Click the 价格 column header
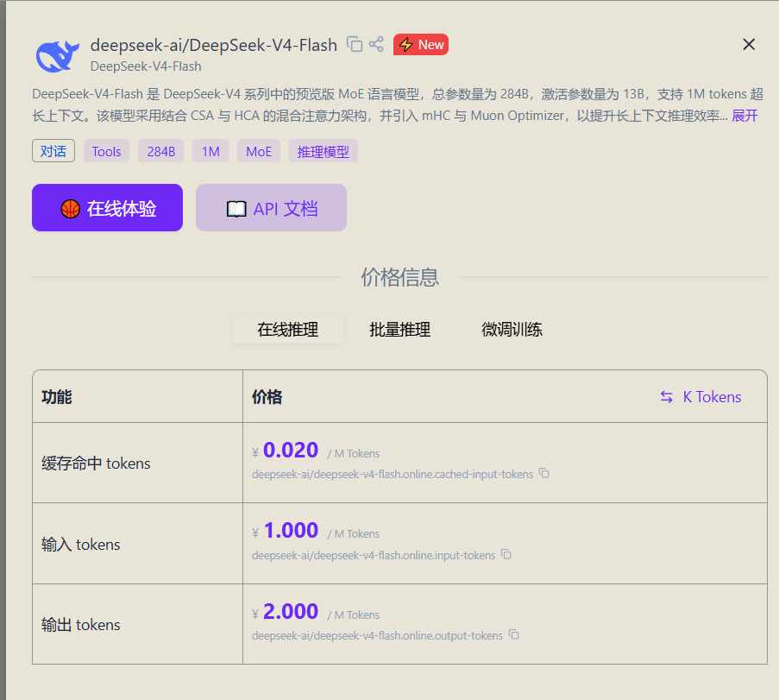Viewport: 779px width, 700px height. pos(267,397)
